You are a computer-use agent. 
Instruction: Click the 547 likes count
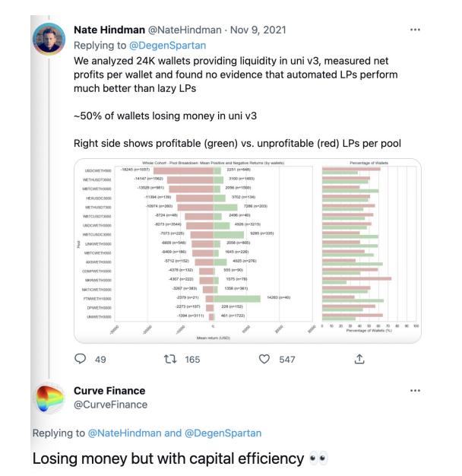pos(286,359)
